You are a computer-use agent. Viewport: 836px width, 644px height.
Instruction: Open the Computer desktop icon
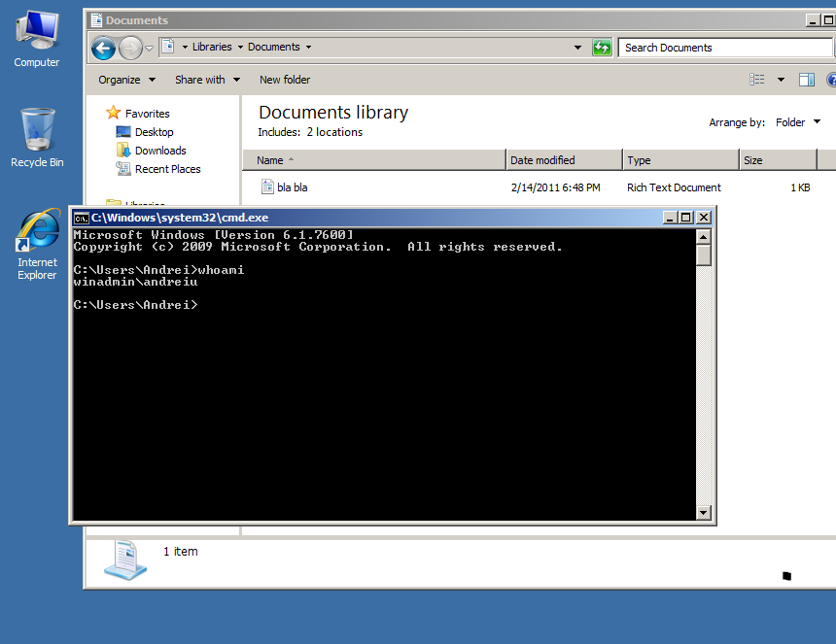[36, 39]
